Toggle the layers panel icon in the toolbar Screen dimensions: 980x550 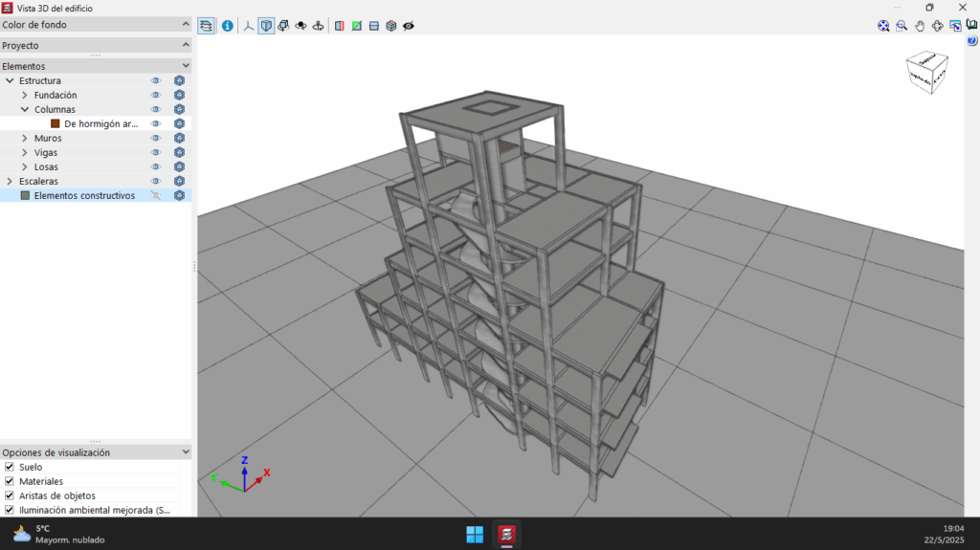tap(206, 26)
